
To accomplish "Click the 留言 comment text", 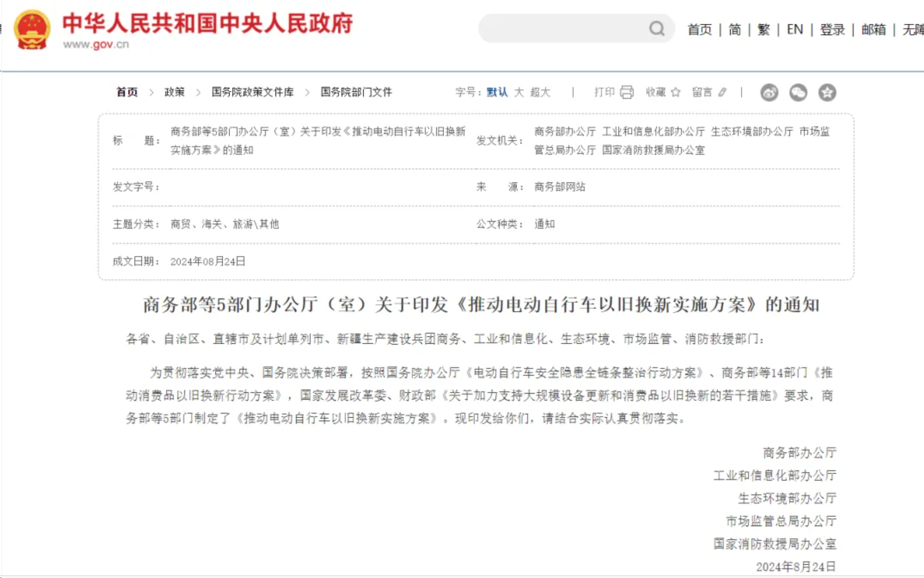I will [x=702, y=92].
